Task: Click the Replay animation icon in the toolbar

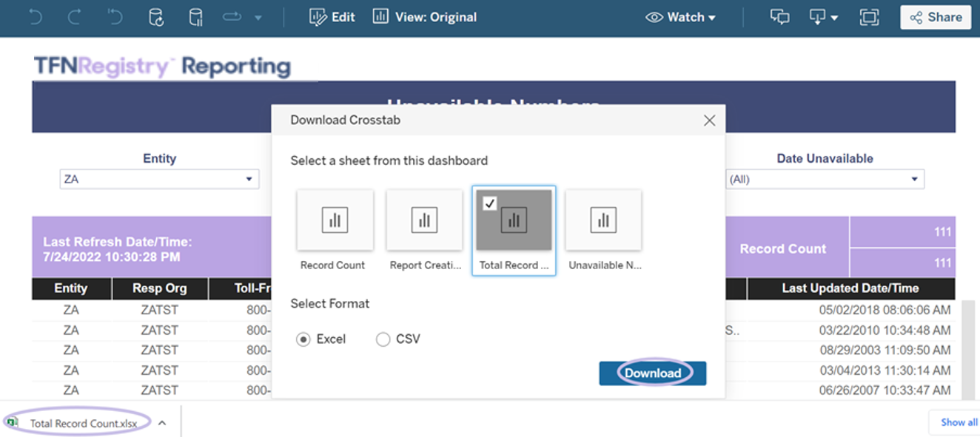Action: (232, 17)
